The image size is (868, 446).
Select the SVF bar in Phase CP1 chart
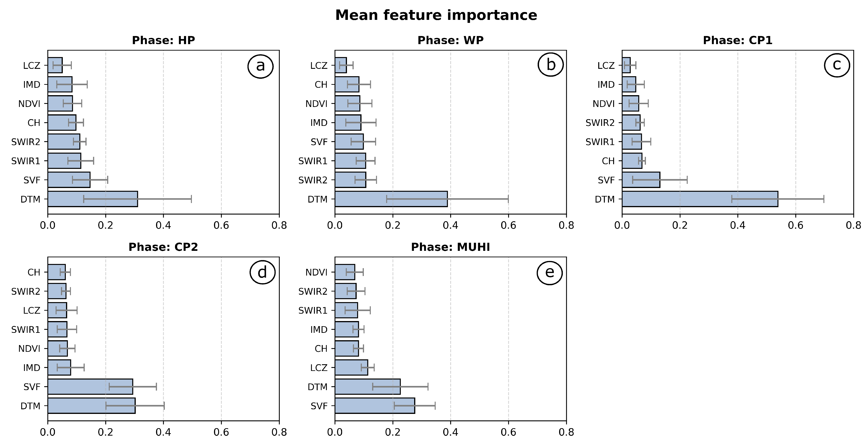tap(641, 180)
